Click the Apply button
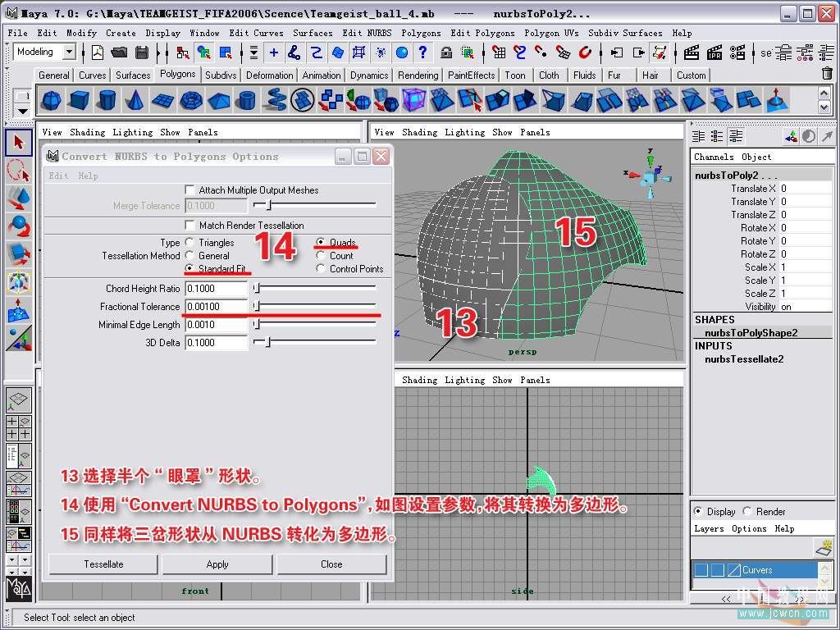The height and width of the screenshot is (630, 840). tap(217, 564)
